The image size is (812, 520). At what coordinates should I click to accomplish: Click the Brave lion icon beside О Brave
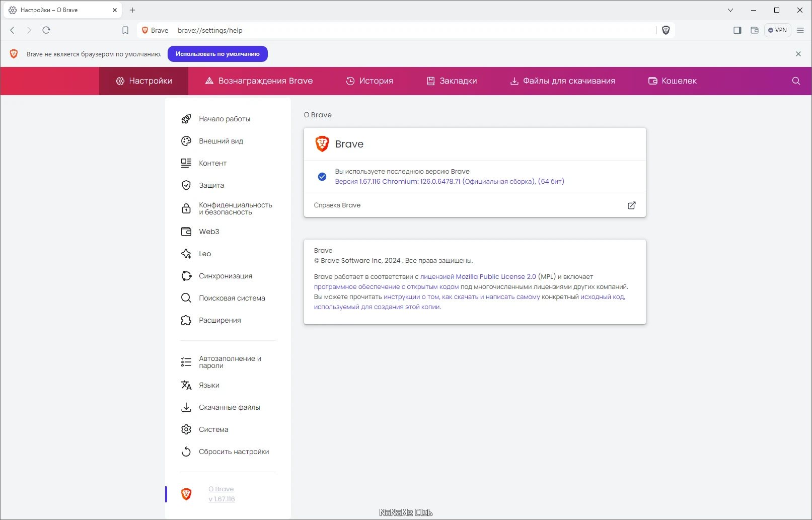tap(186, 494)
